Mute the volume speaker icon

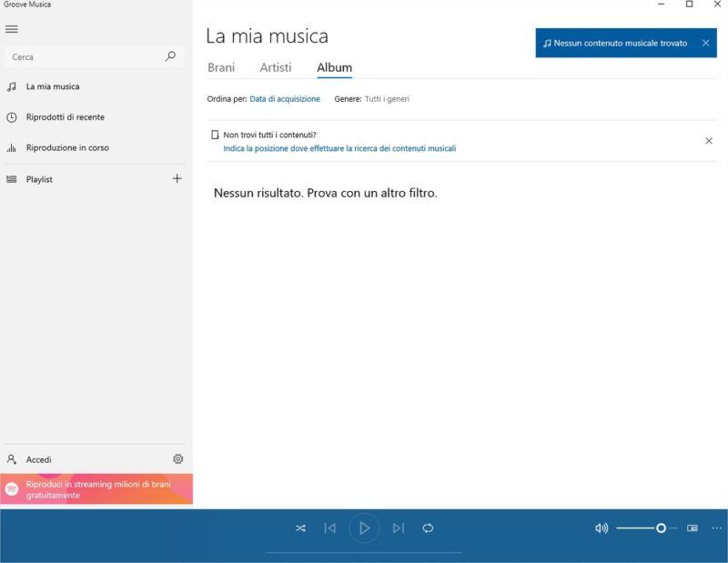[x=600, y=528]
